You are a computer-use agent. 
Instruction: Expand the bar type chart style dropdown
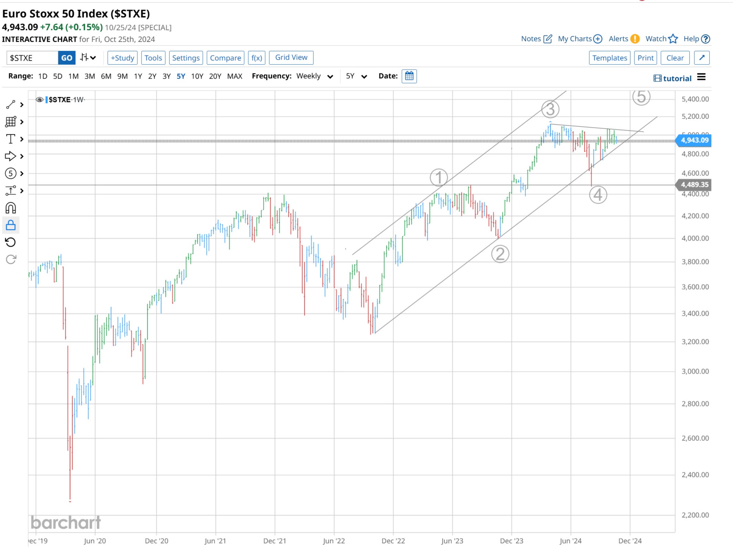click(88, 58)
